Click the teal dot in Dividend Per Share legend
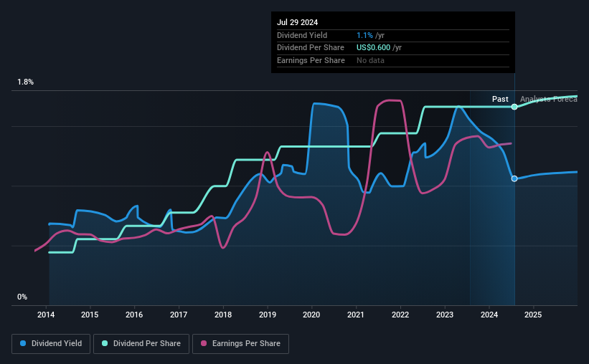 click(x=105, y=343)
